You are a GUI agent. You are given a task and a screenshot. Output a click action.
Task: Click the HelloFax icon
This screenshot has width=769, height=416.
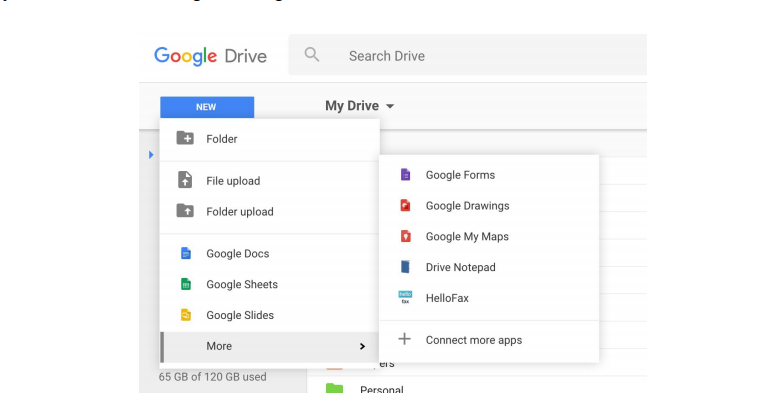[x=405, y=298]
